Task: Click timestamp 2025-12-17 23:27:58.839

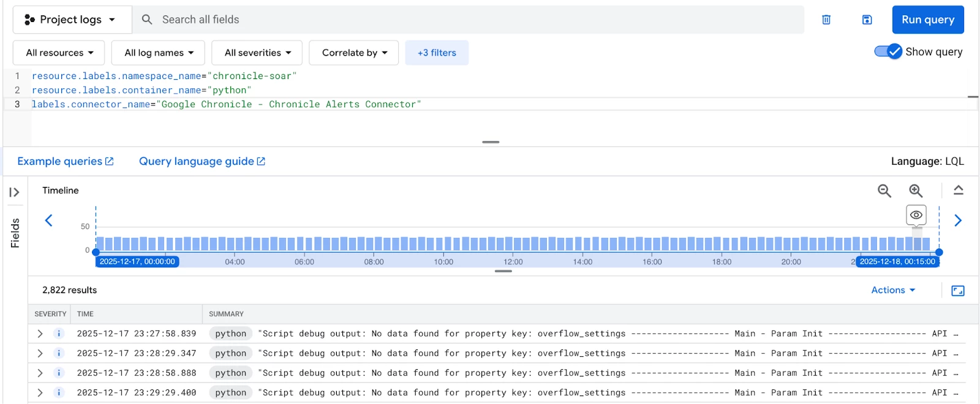Action: point(137,333)
